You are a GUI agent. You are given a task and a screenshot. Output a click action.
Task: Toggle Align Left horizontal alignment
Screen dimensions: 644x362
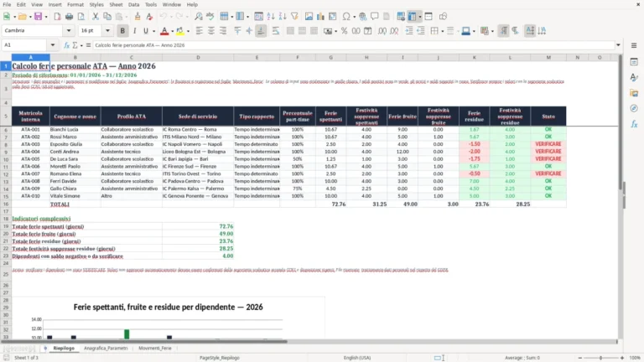click(x=200, y=31)
